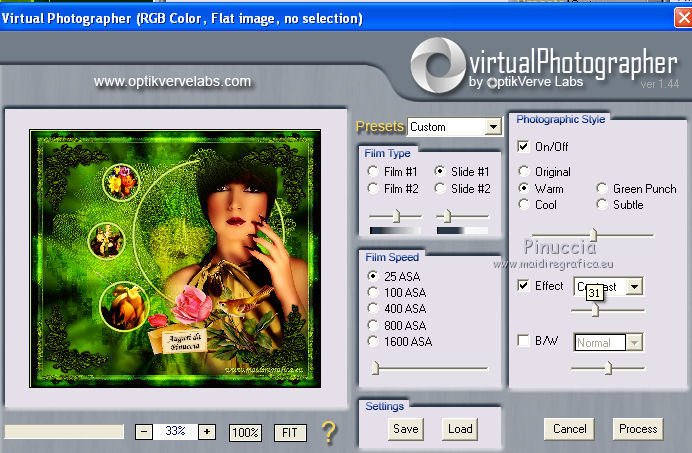The width and height of the screenshot is (692, 453).
Task: Click the Virtual Photographer title bar text
Action: click(x=182, y=18)
